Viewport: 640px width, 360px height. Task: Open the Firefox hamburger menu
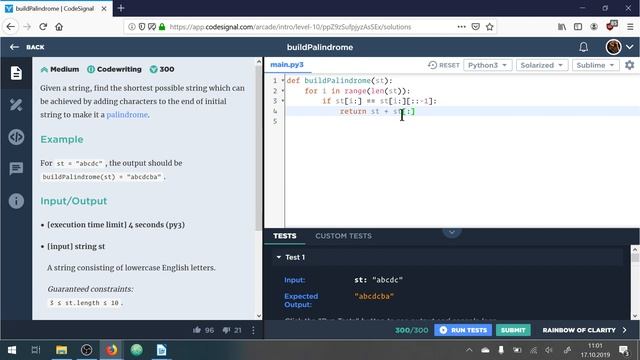630,27
